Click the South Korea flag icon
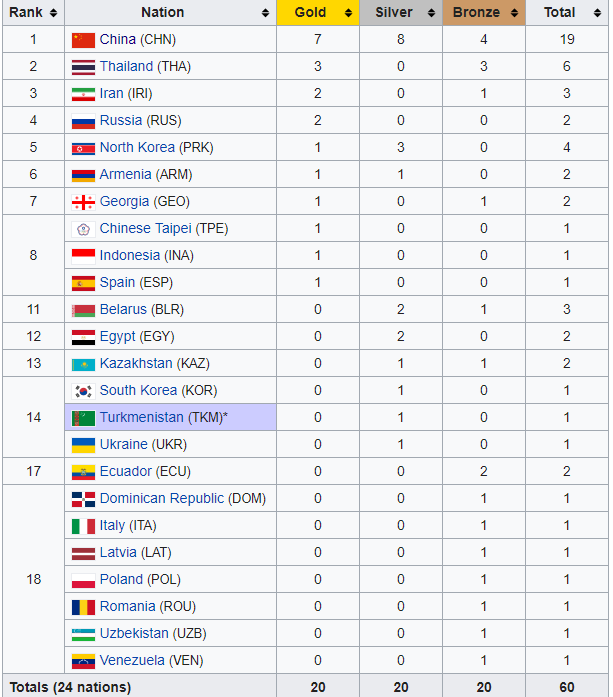 pos(83,391)
